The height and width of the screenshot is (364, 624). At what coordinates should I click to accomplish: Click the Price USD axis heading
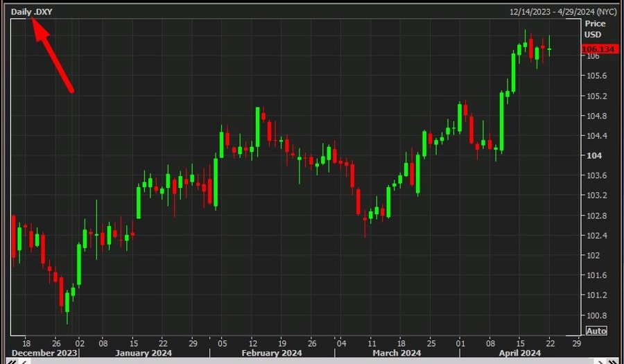[595, 29]
